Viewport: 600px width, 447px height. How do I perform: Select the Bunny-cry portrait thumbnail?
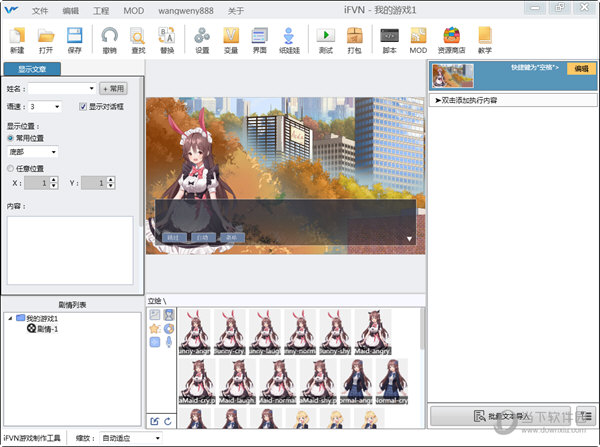click(230, 332)
